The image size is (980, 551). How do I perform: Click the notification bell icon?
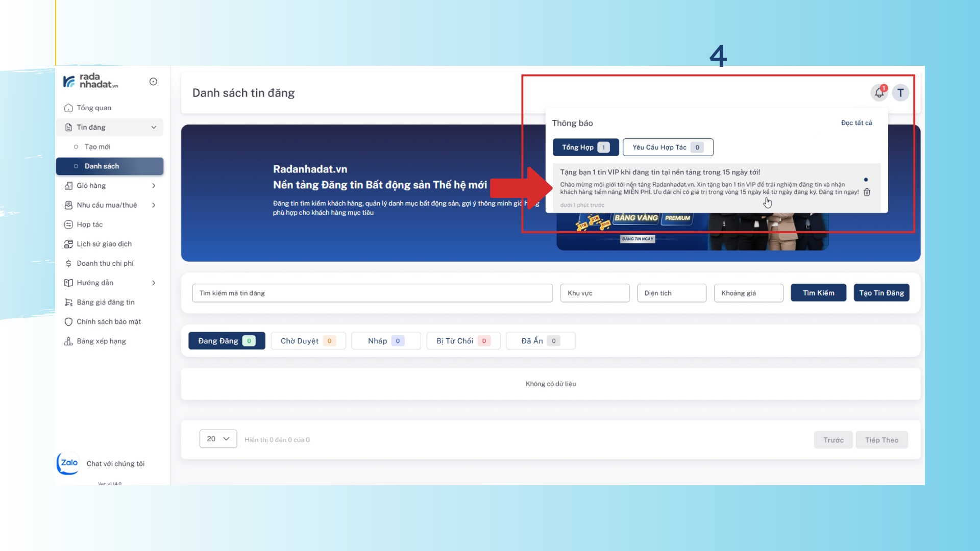[879, 93]
